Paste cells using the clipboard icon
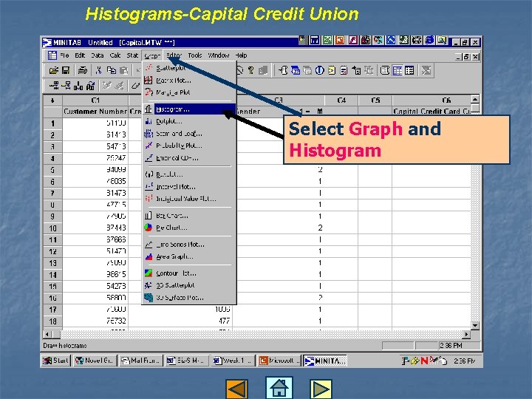The image size is (532, 399). pos(124,71)
